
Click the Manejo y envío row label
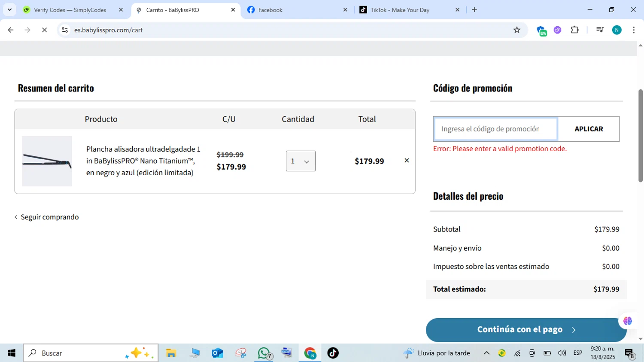tap(457, 248)
